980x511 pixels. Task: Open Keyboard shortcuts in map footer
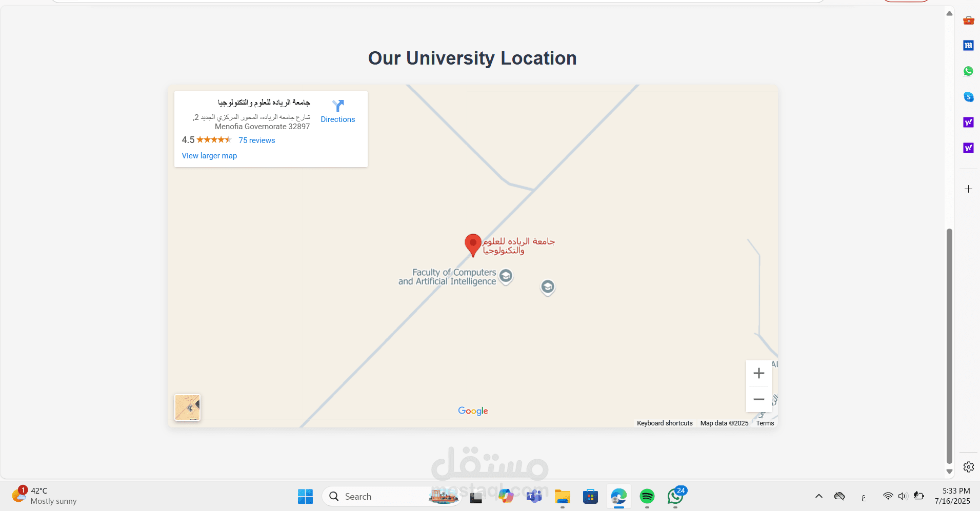click(665, 423)
